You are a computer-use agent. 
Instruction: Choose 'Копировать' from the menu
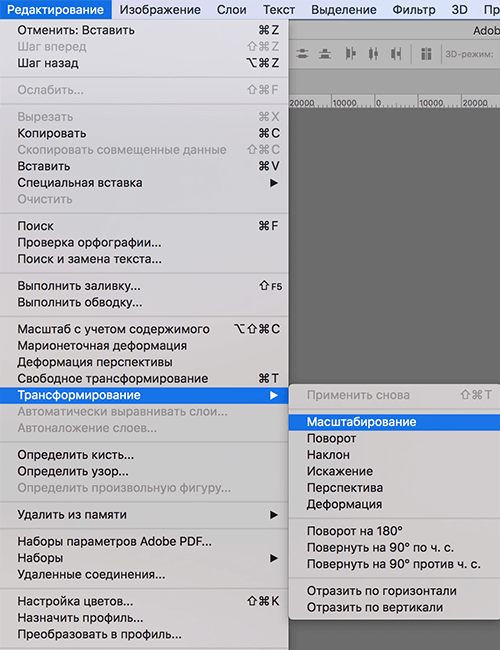(x=144, y=133)
